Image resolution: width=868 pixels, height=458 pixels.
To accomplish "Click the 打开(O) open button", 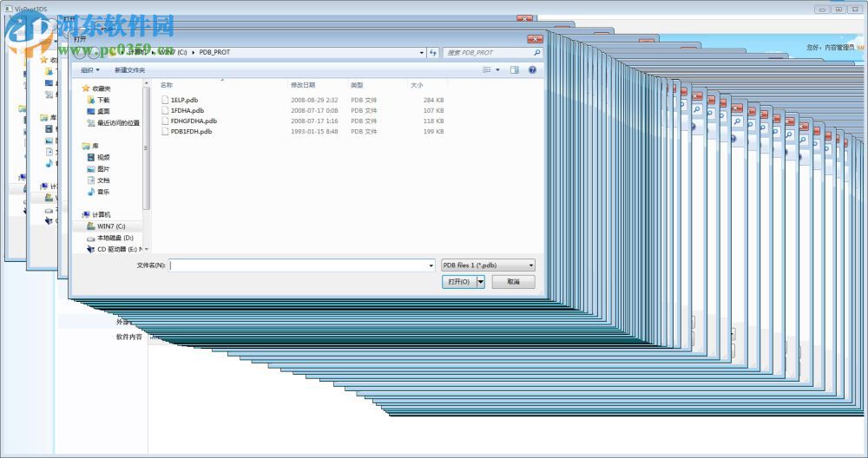I will point(459,282).
